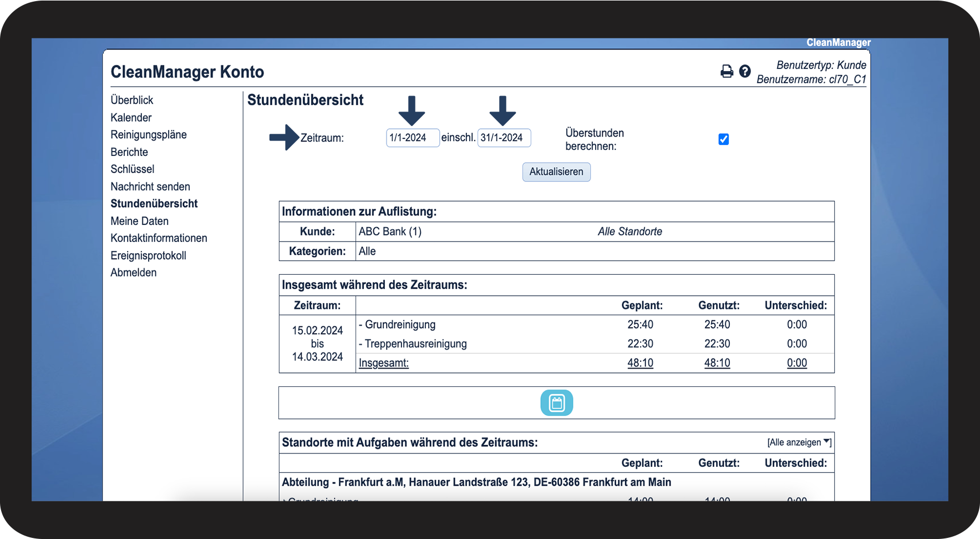Click the Genutzt total 48:10 link
Image resolution: width=980 pixels, height=539 pixels.
coord(717,363)
